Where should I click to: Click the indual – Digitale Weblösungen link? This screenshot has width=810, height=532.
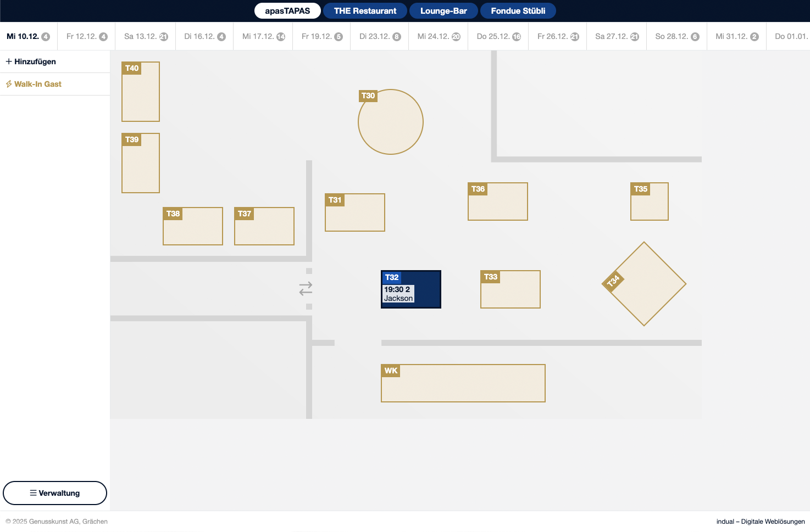(x=760, y=522)
